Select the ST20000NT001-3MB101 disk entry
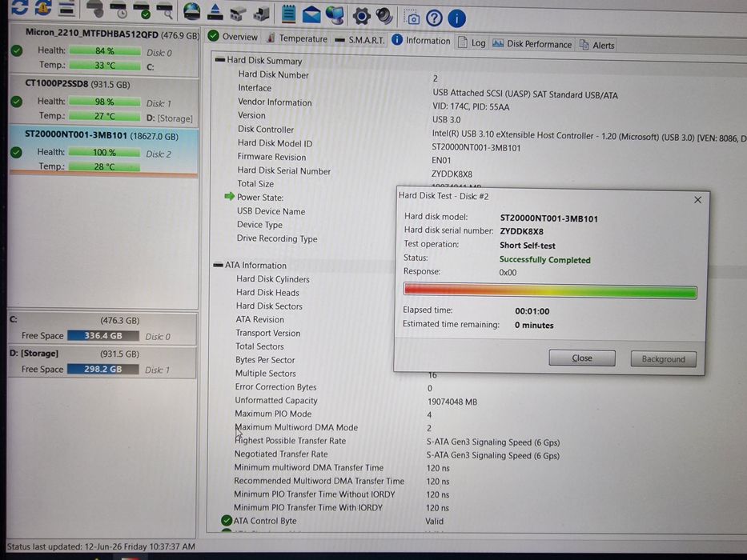The width and height of the screenshot is (747, 560). pyautogui.click(x=103, y=151)
